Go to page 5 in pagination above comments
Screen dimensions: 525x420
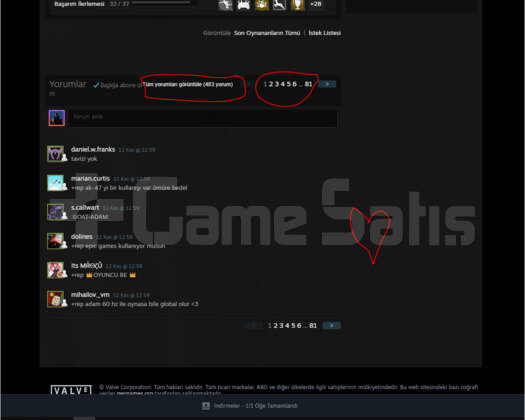[x=289, y=84]
